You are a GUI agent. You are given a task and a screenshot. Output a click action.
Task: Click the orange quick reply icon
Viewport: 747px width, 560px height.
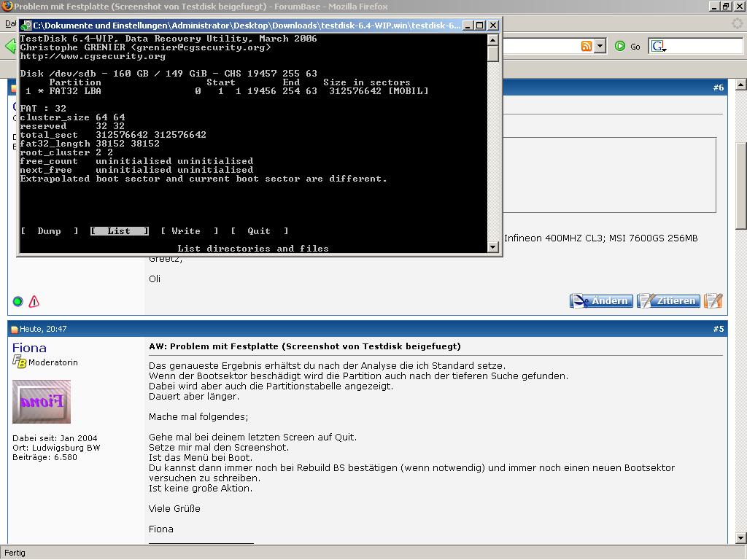tap(713, 301)
